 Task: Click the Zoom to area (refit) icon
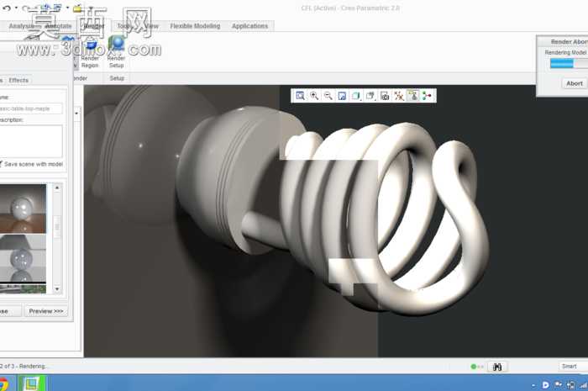pos(300,96)
